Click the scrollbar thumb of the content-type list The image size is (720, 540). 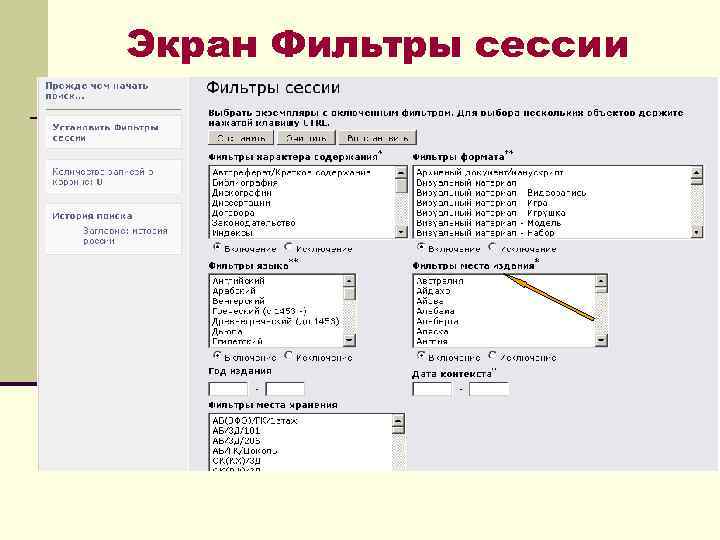point(401,186)
